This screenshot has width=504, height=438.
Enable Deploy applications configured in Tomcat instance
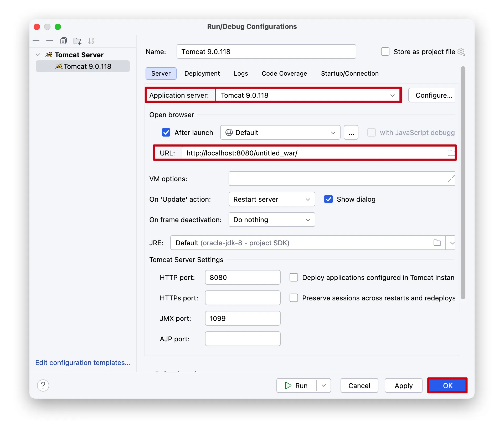coord(294,278)
